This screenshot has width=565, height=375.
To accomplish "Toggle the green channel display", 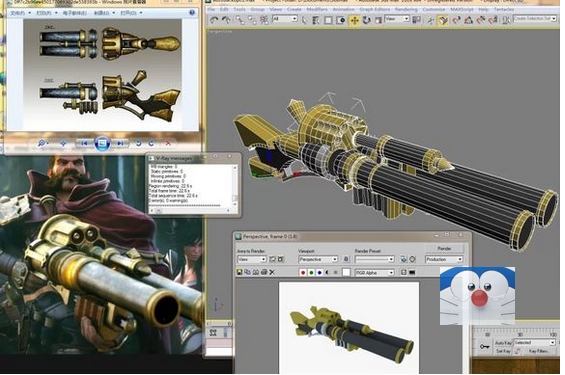I will (x=311, y=273).
